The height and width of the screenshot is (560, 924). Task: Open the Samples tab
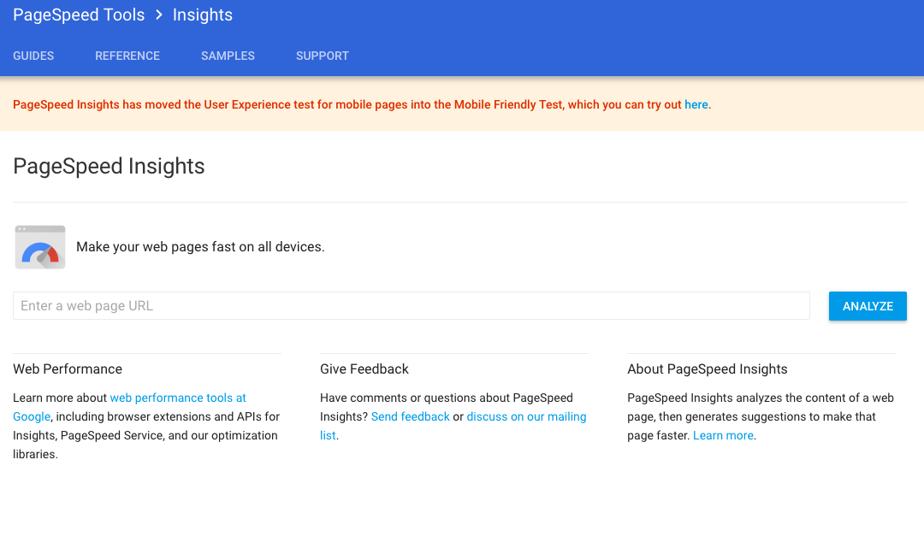coord(228,56)
